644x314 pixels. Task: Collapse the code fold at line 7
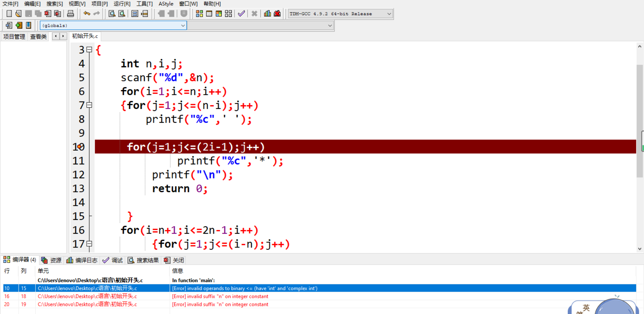(89, 105)
